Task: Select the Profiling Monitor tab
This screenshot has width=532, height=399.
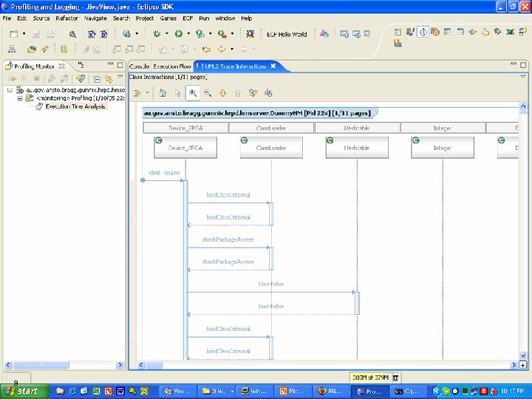Action: coord(34,66)
